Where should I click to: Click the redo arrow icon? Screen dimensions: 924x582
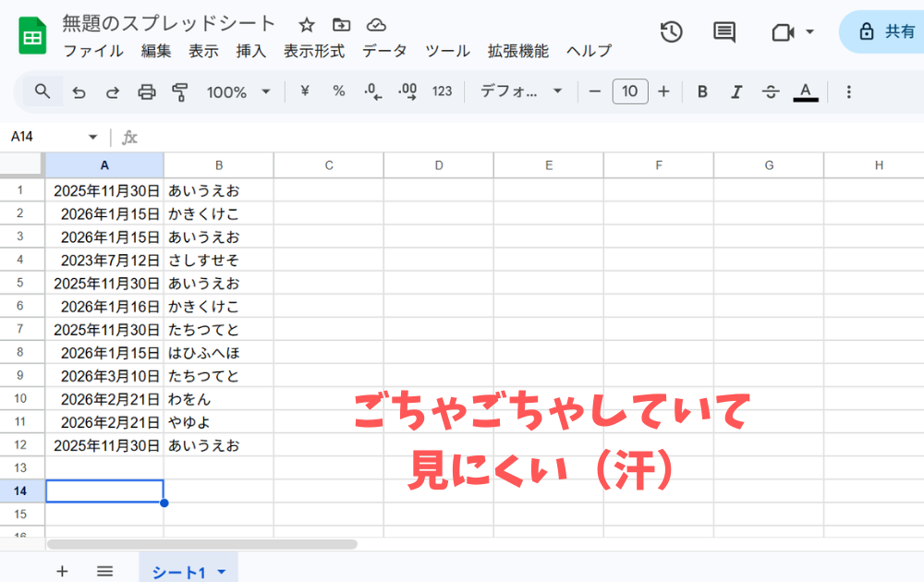[113, 91]
